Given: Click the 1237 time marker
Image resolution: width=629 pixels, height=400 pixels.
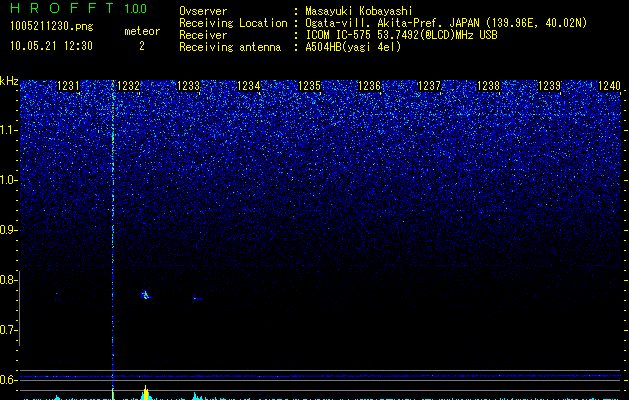Looking at the screenshot, I should coord(429,86).
